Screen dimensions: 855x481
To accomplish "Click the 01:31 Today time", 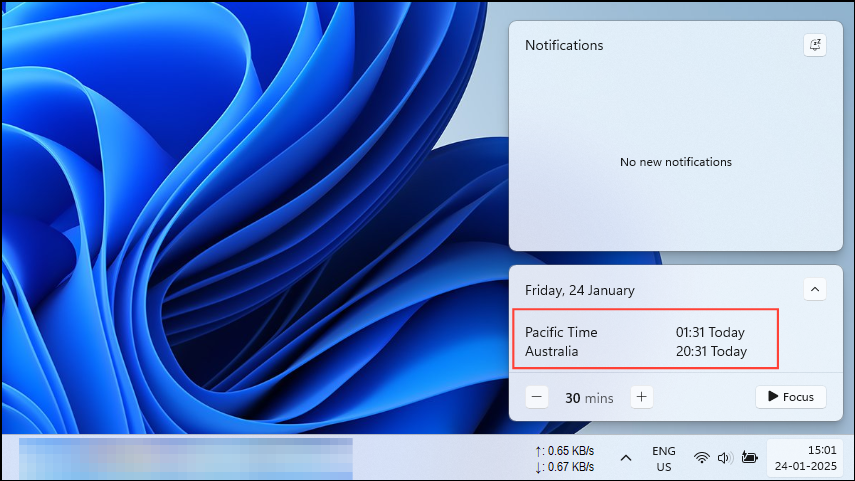I will point(710,332).
